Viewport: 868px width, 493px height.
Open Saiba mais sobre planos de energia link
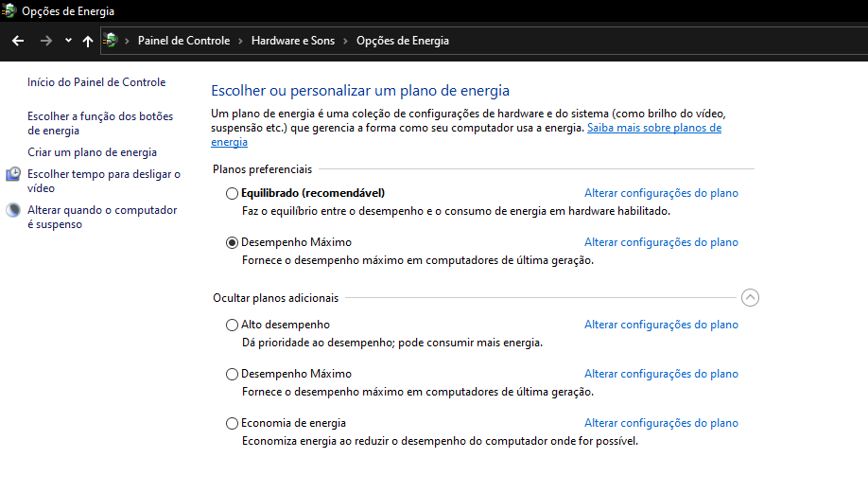653,128
